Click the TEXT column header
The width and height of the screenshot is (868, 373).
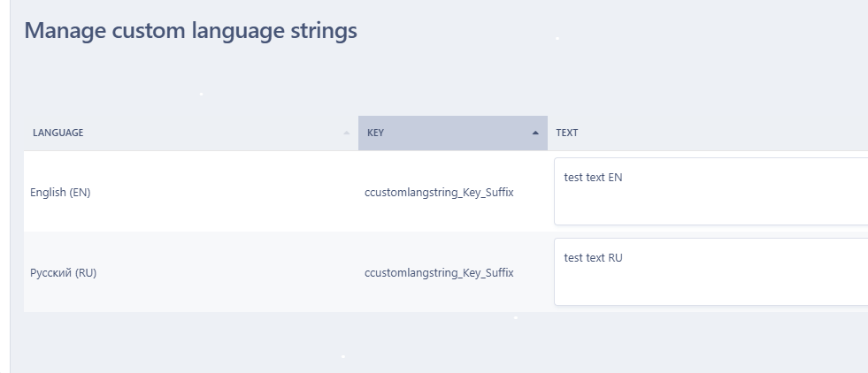coord(567,133)
